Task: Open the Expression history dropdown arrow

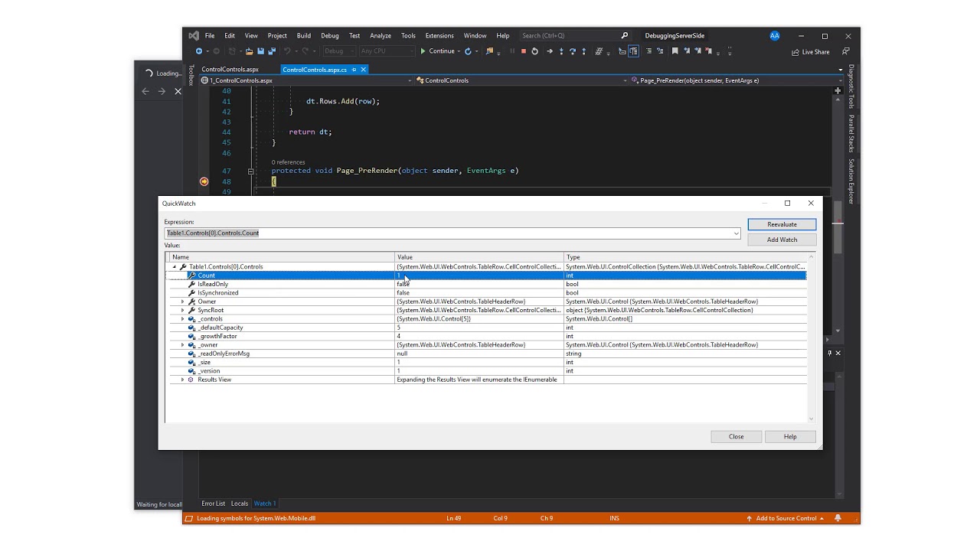Action: click(736, 233)
